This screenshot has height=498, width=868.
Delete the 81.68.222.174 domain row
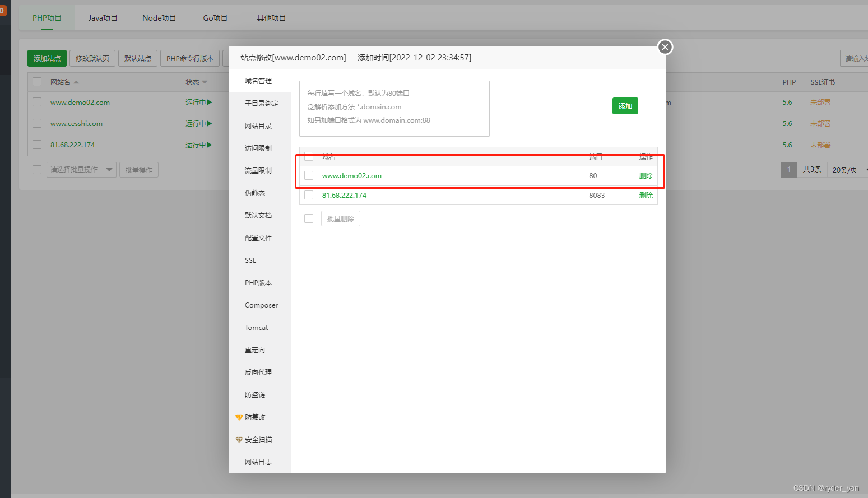tap(646, 195)
